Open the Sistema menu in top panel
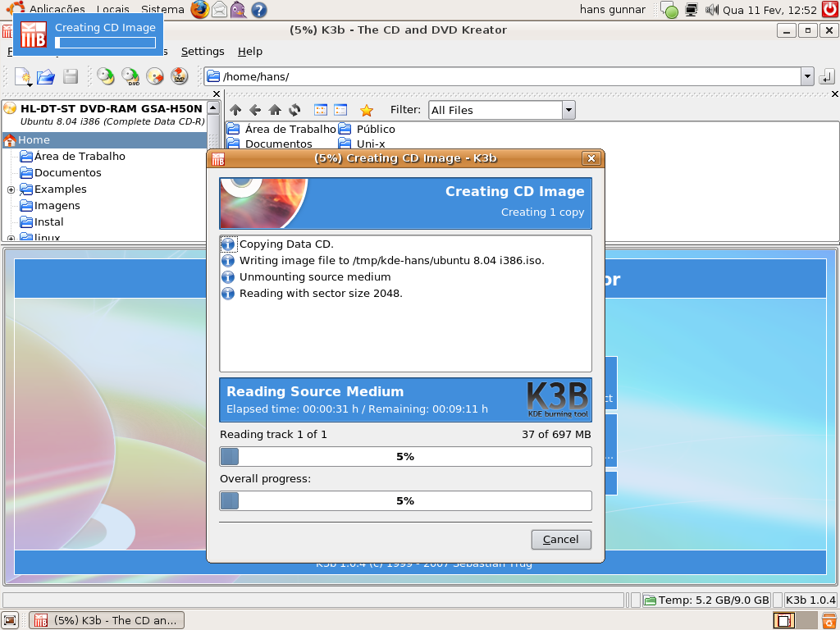Viewport: 840px width, 630px height. coord(162,9)
